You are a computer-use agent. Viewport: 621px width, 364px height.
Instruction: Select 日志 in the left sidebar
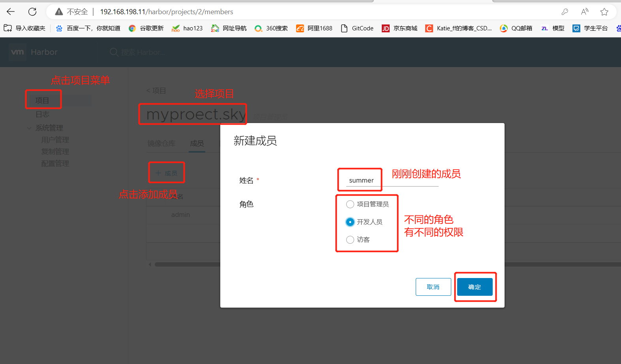click(x=42, y=114)
